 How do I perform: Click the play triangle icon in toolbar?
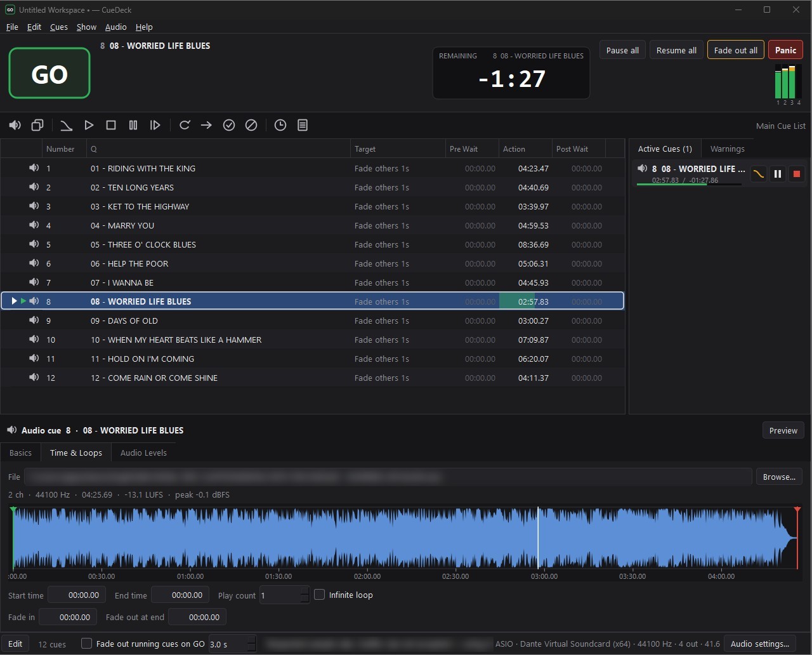point(89,125)
